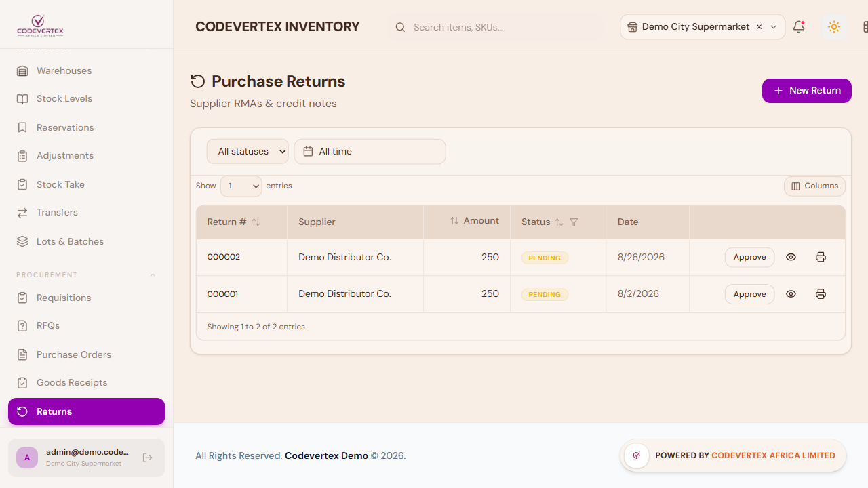Expand the Demo City Supermarket store dropdown
The image size is (868, 488).
tap(773, 27)
